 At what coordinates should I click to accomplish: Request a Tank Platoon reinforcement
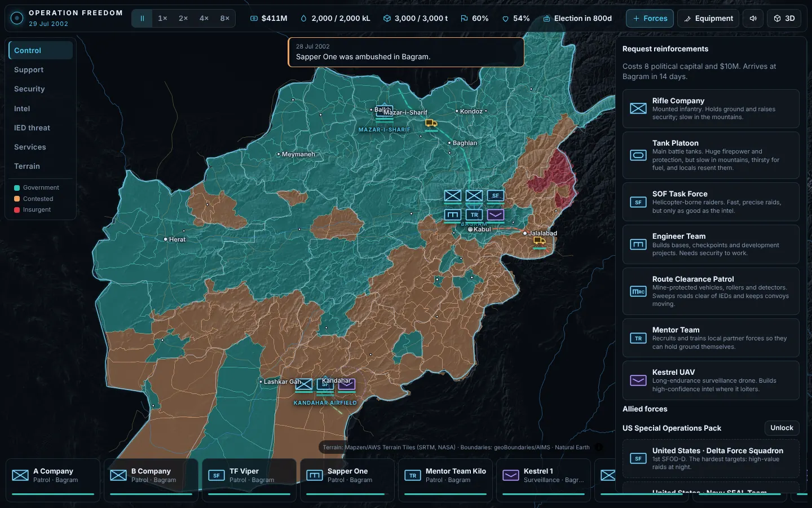710,155
